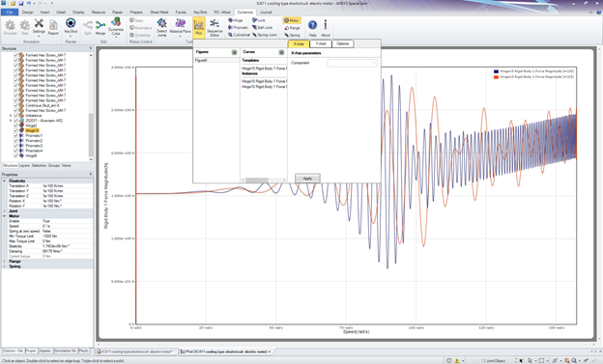Image resolution: width=603 pixels, height=364 pixels.
Task: Open the Component dropdown in X-Axis parameters
Action: pos(353,63)
